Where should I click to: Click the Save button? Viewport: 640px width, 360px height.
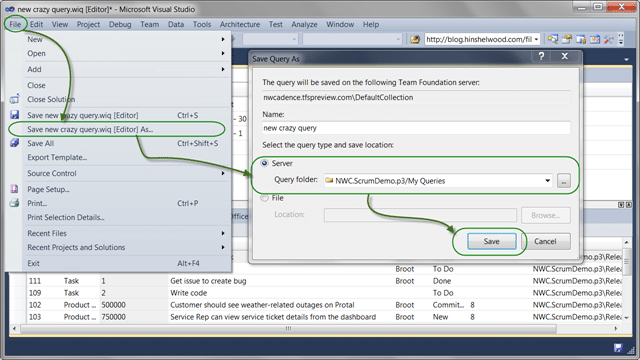491,241
